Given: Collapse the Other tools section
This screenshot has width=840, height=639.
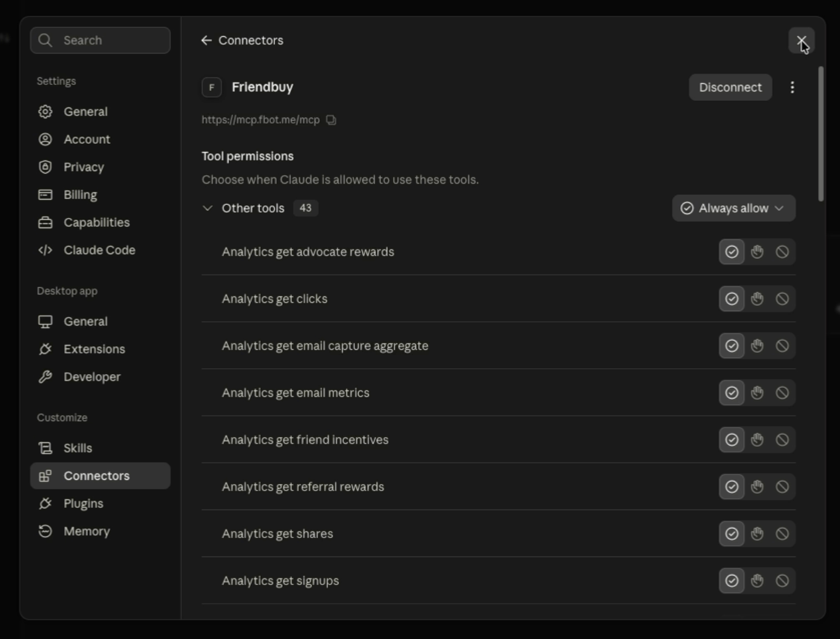Looking at the screenshot, I should 207,208.
